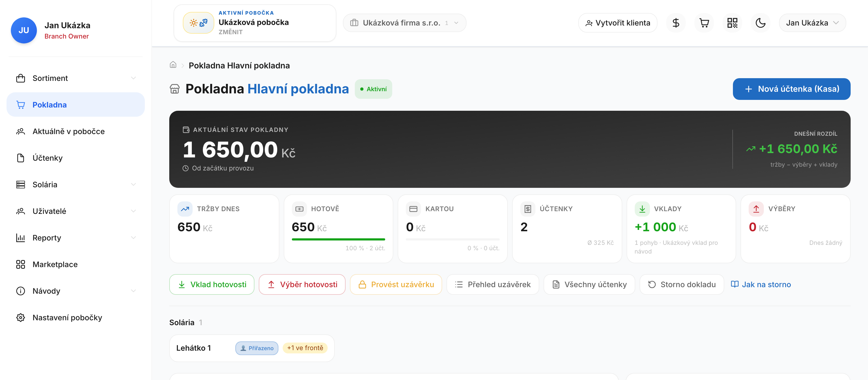Viewport: 868px width, 380px height.
Task: Click breadcrumb text Pokladna Hlavní pokladna
Action: point(239,65)
